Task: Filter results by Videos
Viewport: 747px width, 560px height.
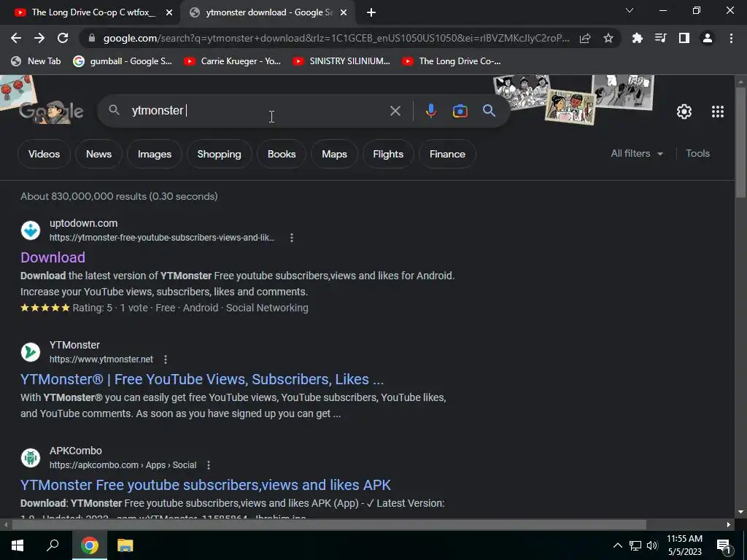Action: click(44, 154)
